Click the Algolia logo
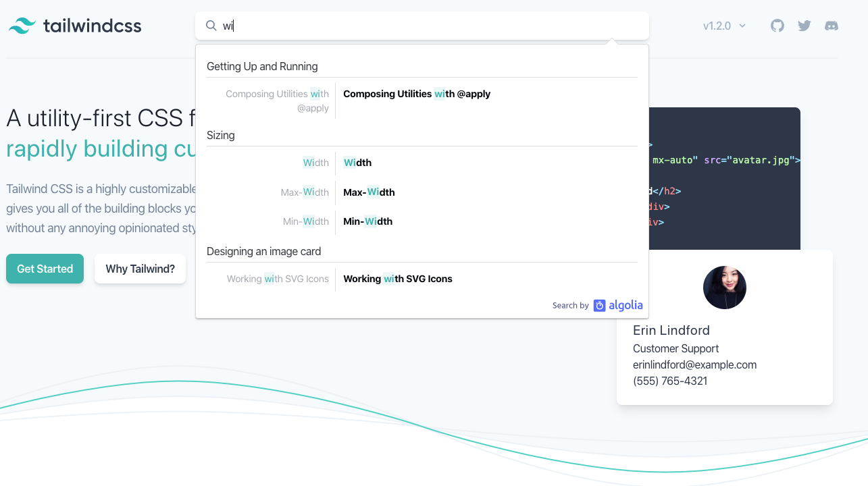The image size is (868, 486). [618, 305]
